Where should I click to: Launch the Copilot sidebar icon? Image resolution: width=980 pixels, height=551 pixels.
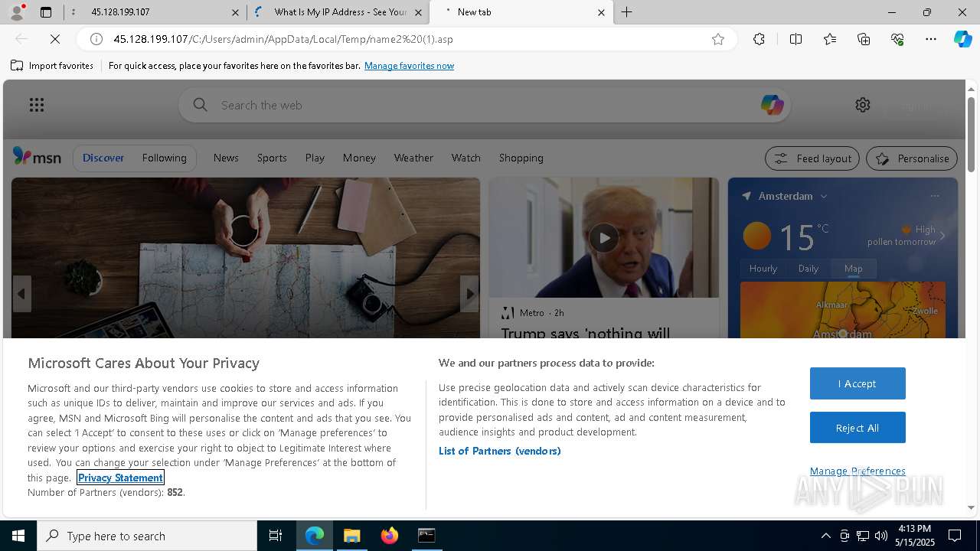pyautogui.click(x=962, y=39)
